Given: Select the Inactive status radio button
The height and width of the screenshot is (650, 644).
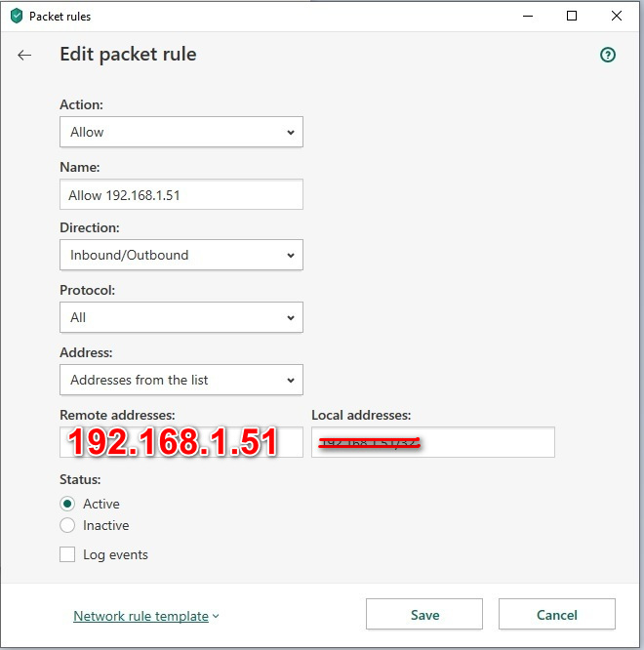Looking at the screenshot, I should click(x=67, y=525).
